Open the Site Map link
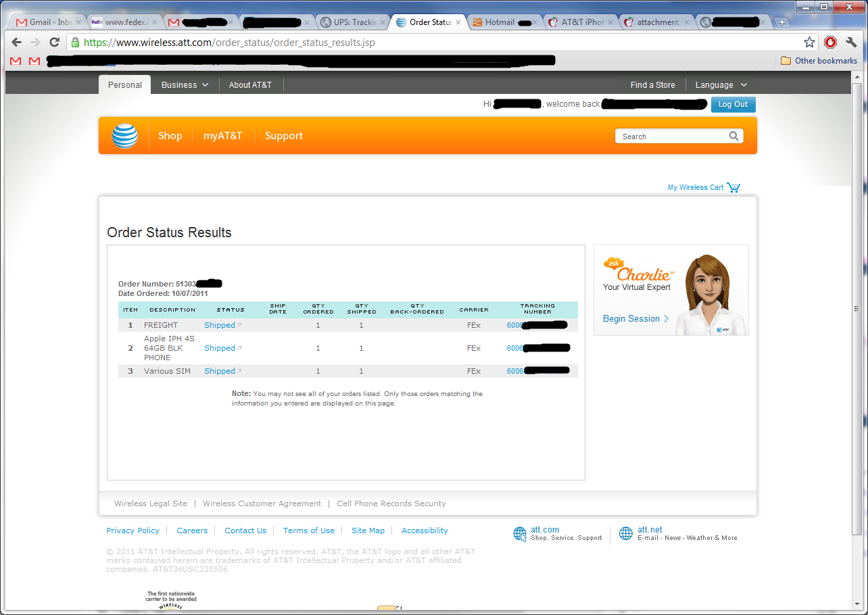868x615 pixels. point(368,531)
